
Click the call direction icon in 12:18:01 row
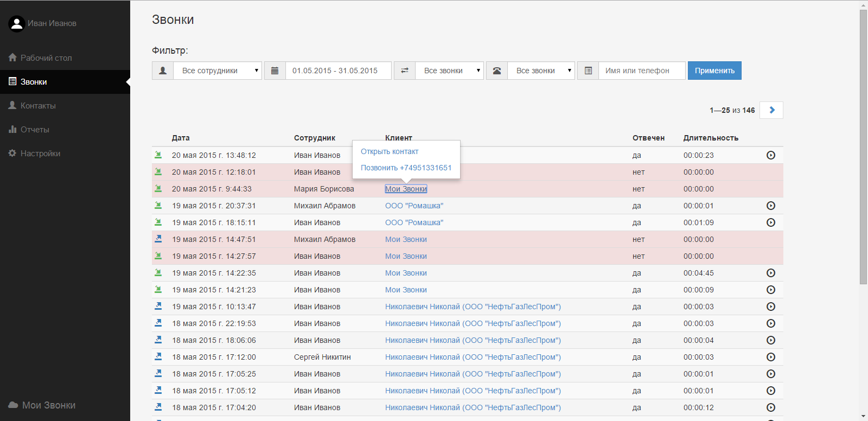[x=158, y=171]
